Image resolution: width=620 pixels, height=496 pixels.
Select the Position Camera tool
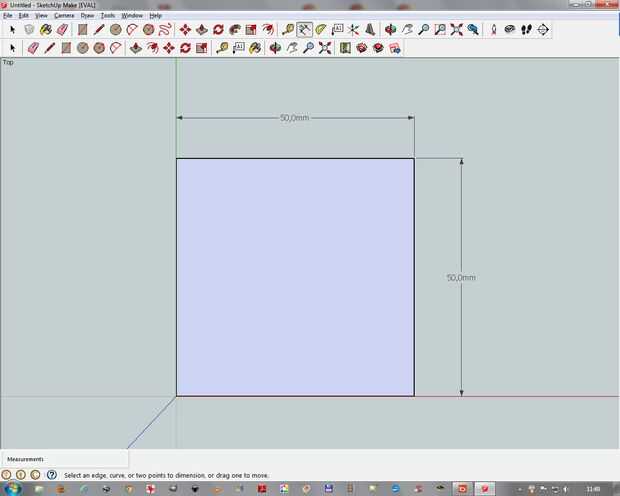pos(493,30)
